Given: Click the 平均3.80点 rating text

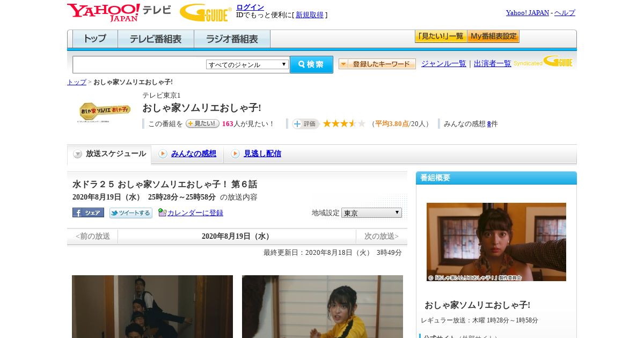Looking at the screenshot, I should click(x=392, y=124).
